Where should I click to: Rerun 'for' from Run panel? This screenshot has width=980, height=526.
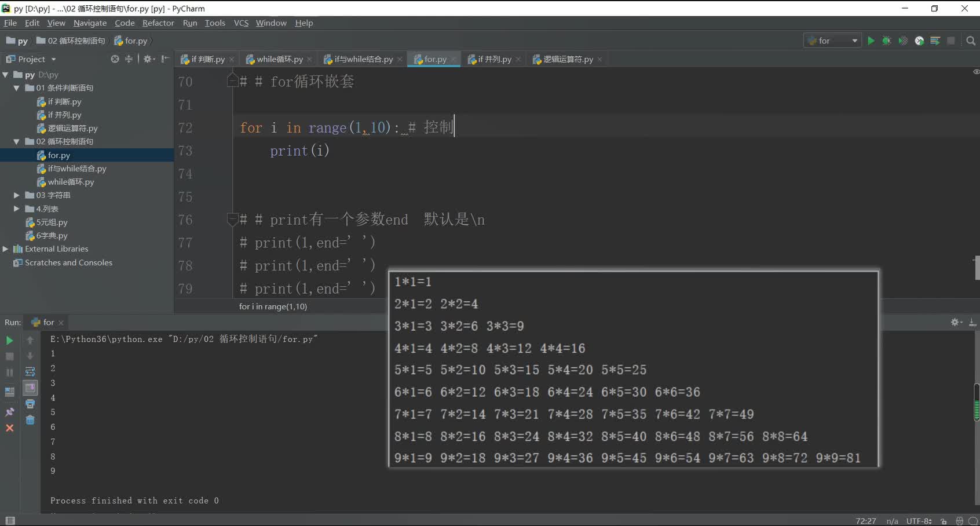point(9,341)
